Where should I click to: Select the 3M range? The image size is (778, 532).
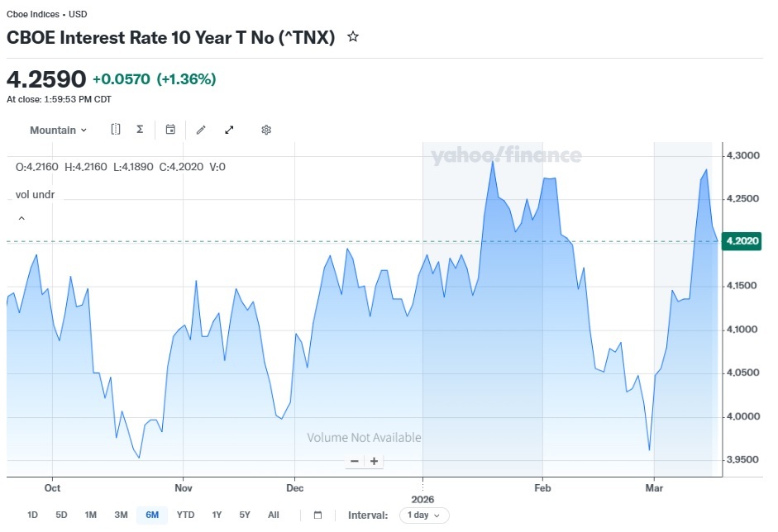point(121,515)
